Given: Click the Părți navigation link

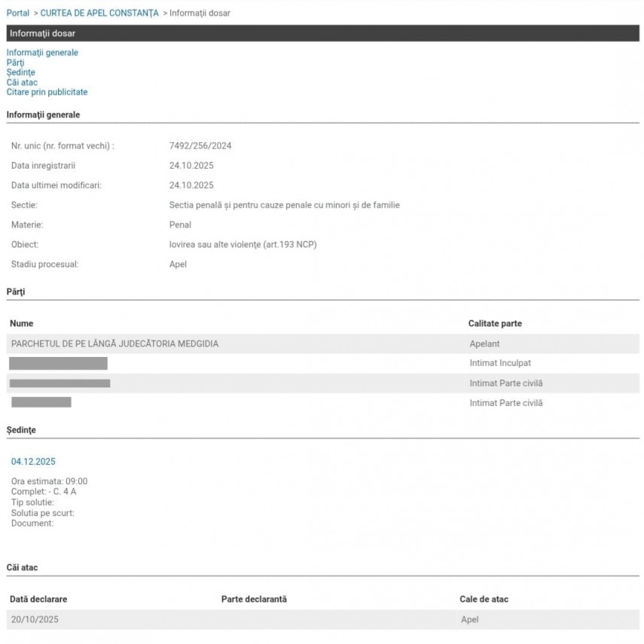Looking at the screenshot, I should pos(15,63).
